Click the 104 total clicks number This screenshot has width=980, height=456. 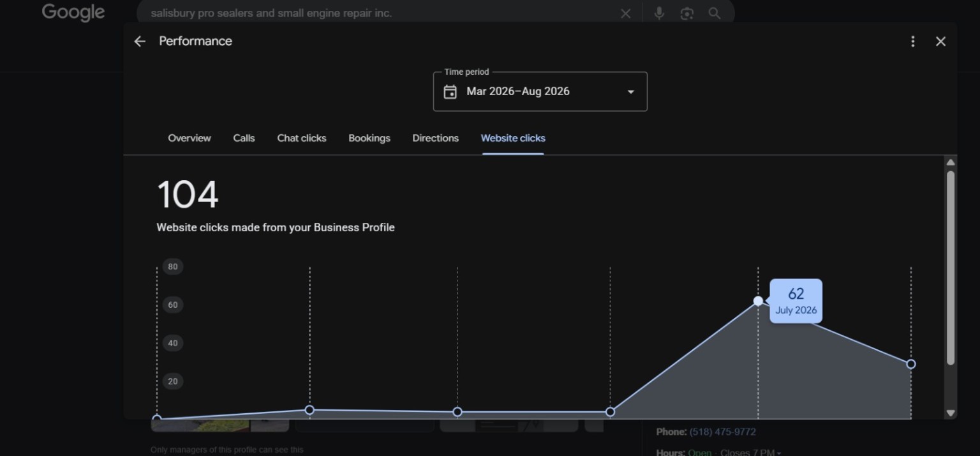coord(188,195)
